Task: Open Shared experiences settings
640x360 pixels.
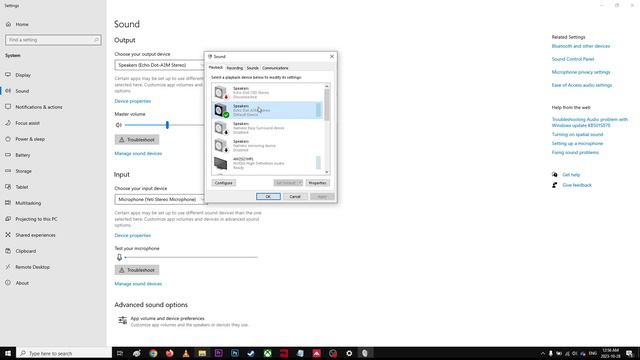Action: (x=35, y=235)
